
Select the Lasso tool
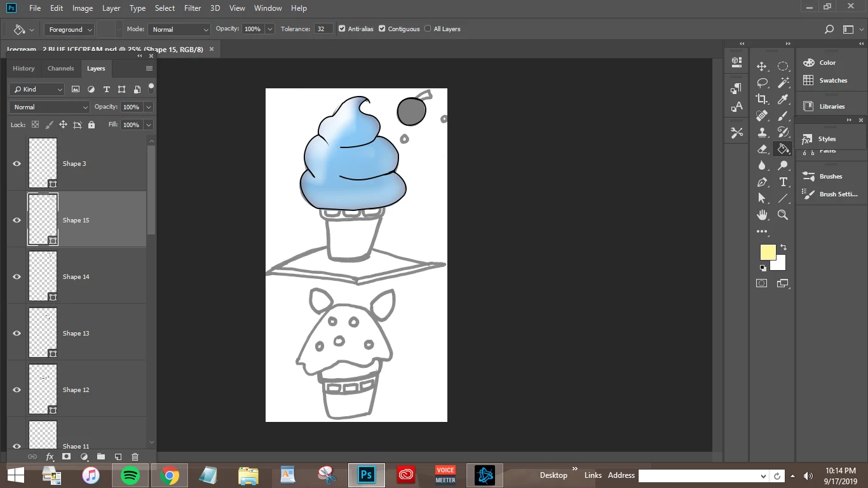(x=762, y=83)
